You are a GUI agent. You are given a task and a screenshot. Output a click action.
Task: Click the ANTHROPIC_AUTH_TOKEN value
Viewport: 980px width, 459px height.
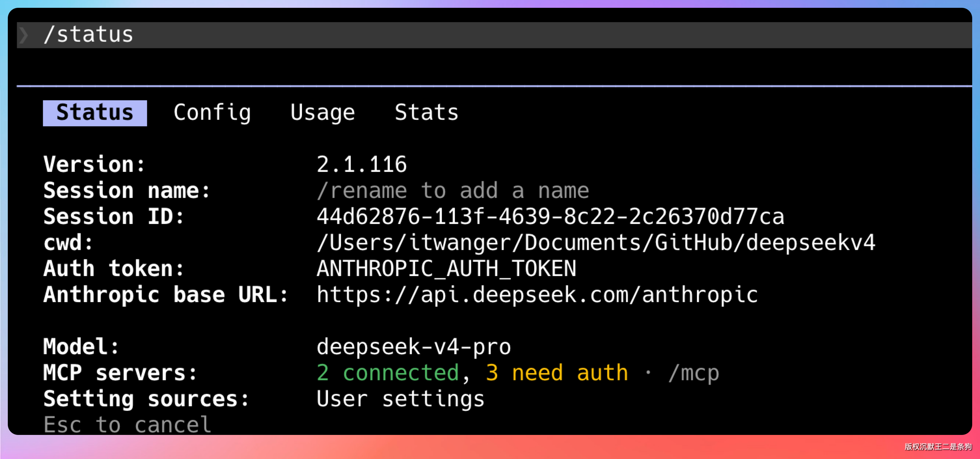pos(446,269)
